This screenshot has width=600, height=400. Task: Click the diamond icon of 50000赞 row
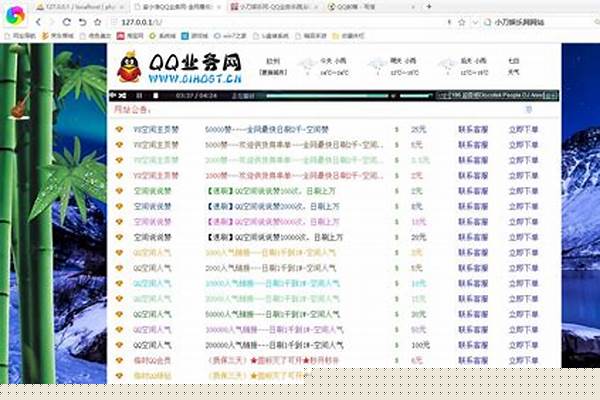(119, 129)
